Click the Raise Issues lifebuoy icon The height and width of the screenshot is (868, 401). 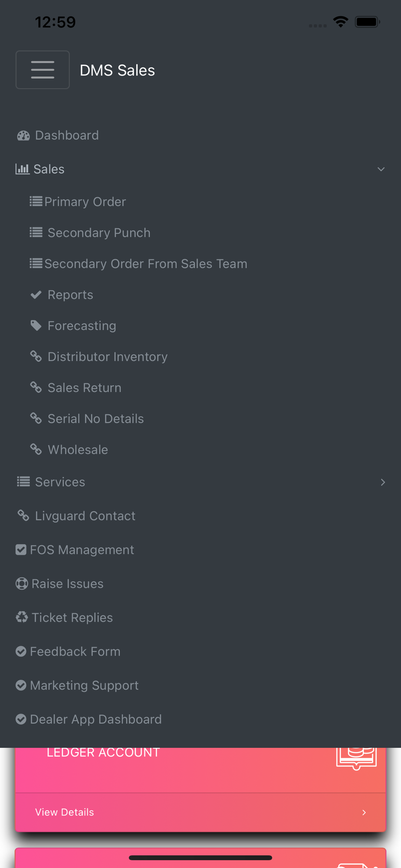click(22, 584)
